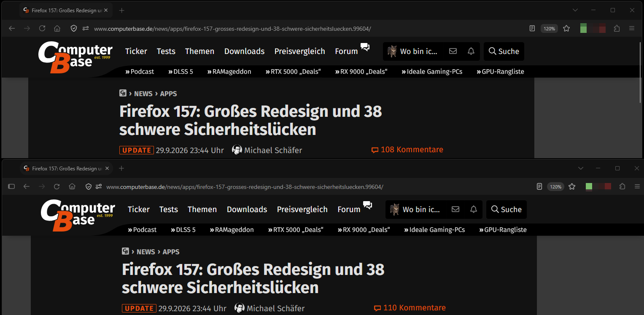This screenshot has height=315, width=644.
Task: Open the extensions icon in bottom window
Action: tap(622, 186)
